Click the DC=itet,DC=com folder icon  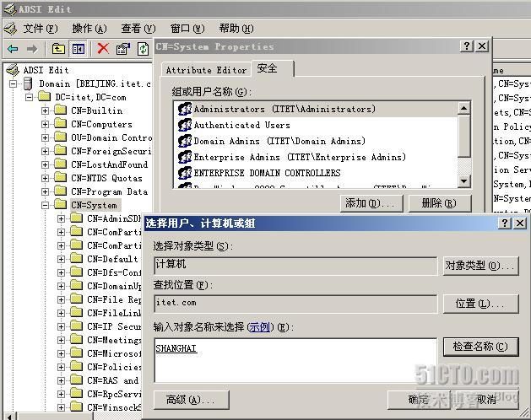coord(45,97)
